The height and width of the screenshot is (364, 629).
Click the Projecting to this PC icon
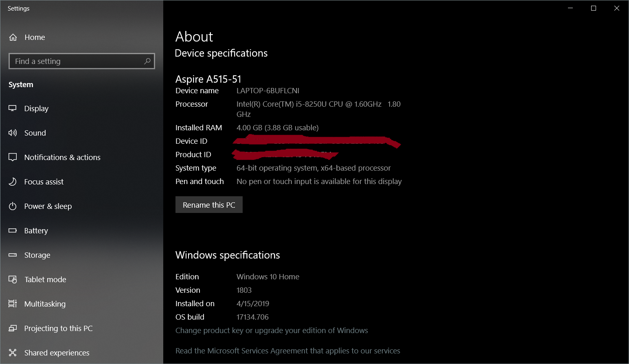pyautogui.click(x=13, y=328)
